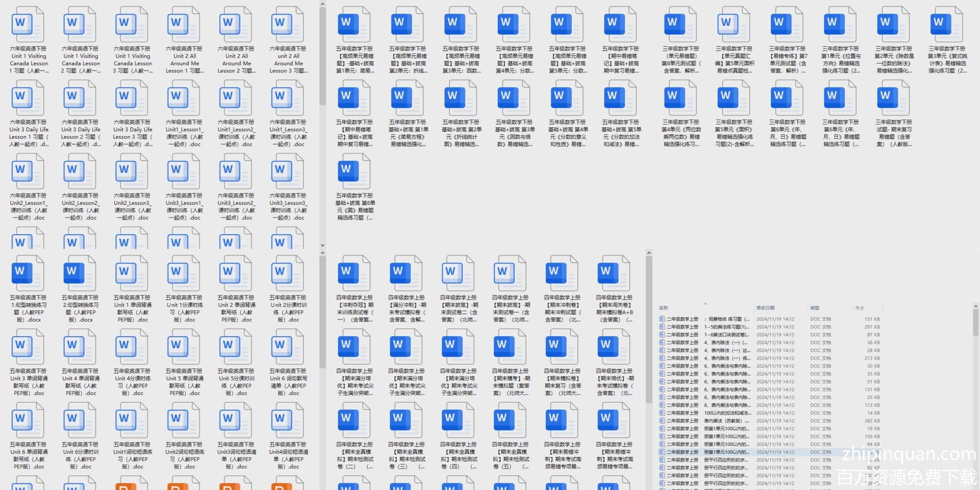Viewport: 980px width, 490px height.
Task: Select the 100以内的加法和减法 list entry
Action: 726,413
